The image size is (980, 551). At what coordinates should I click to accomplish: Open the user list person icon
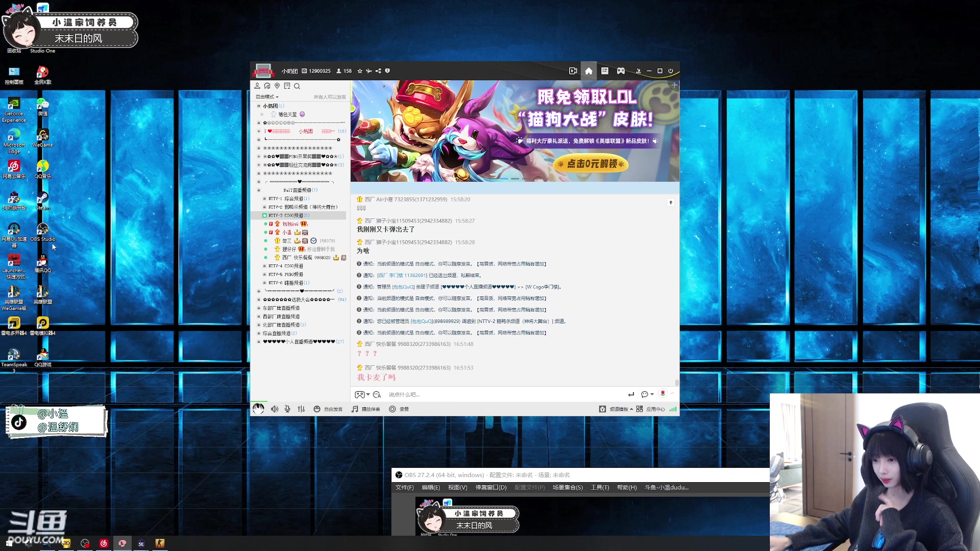[257, 86]
